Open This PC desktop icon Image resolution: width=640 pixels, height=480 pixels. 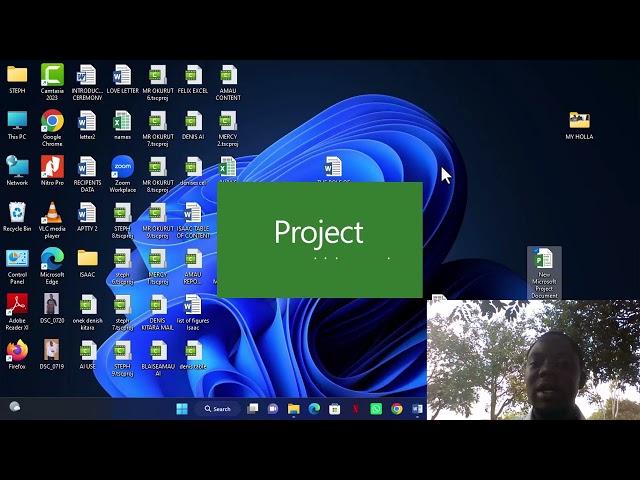pyautogui.click(x=17, y=125)
